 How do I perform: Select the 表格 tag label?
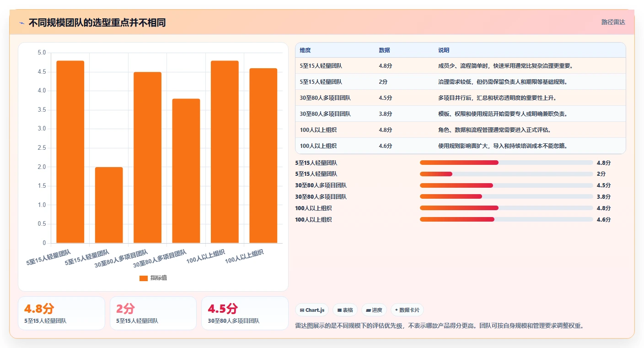tap(348, 310)
